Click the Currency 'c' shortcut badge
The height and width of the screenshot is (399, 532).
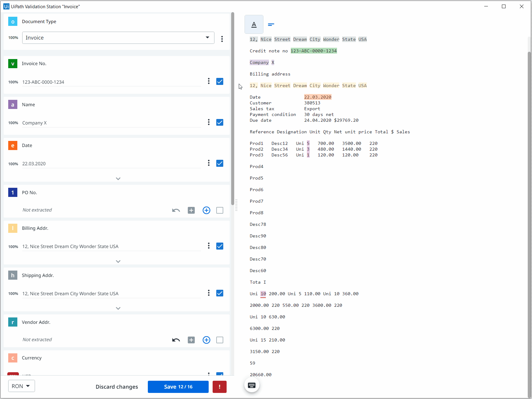[13, 358]
